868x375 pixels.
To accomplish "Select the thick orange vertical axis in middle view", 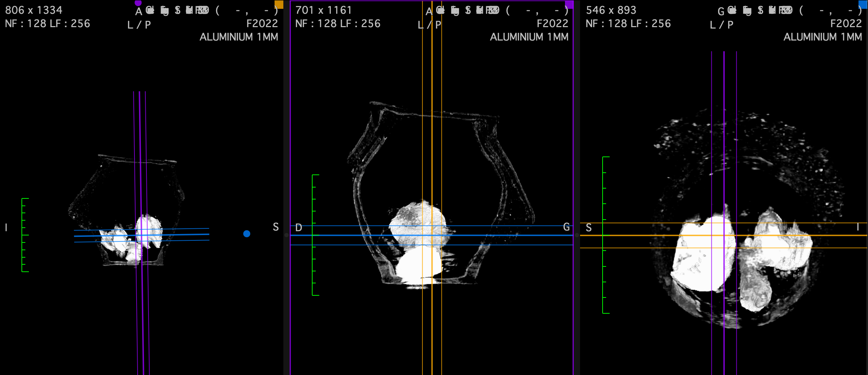I will pyautogui.click(x=432, y=187).
